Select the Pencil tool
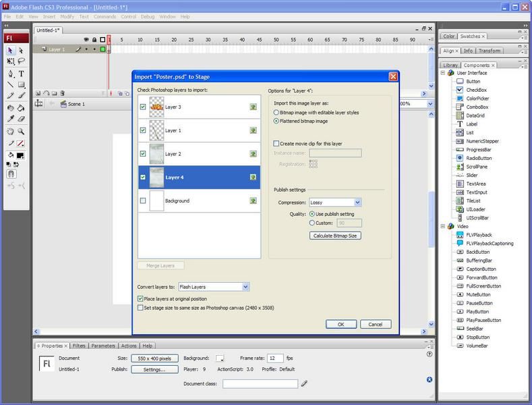This screenshot has width=532, height=405. [11, 95]
